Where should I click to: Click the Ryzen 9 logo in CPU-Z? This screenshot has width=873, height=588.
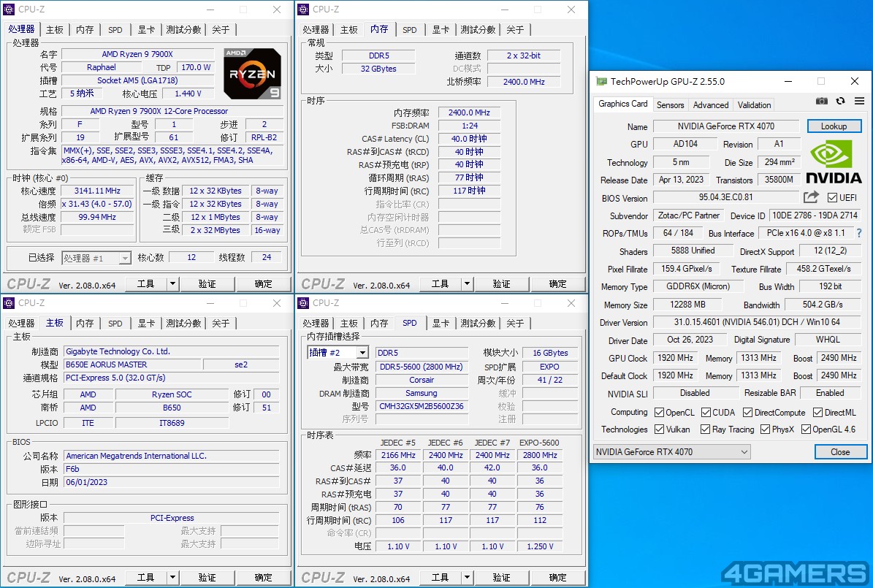point(252,74)
